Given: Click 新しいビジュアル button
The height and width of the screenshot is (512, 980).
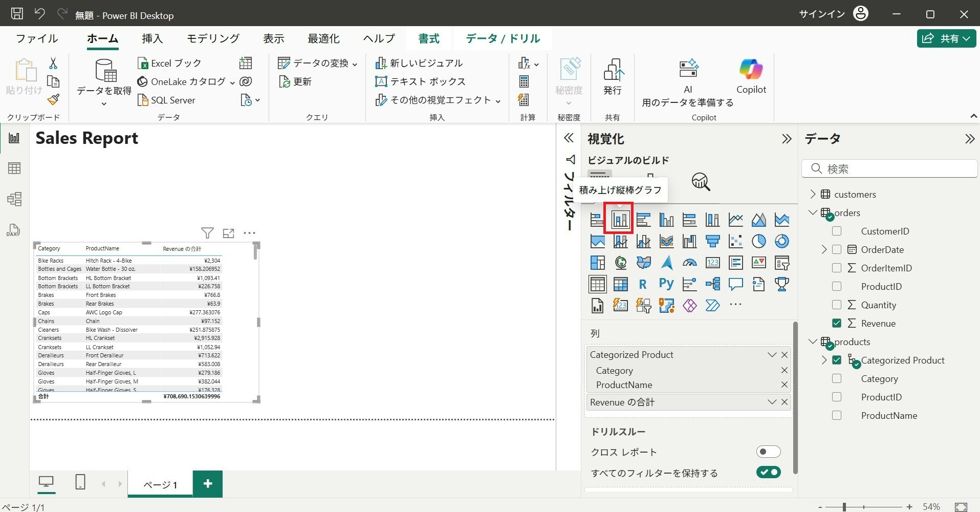Looking at the screenshot, I should click(x=419, y=63).
